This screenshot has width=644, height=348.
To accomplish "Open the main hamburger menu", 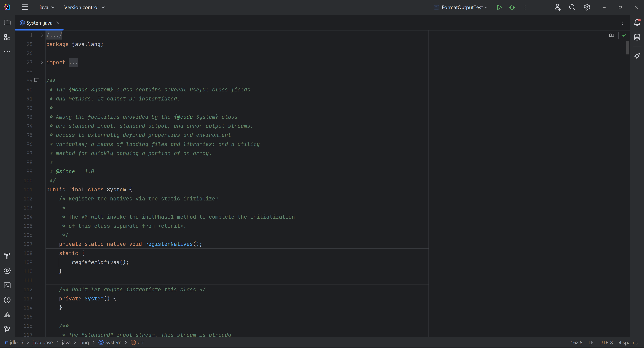I will point(24,7).
